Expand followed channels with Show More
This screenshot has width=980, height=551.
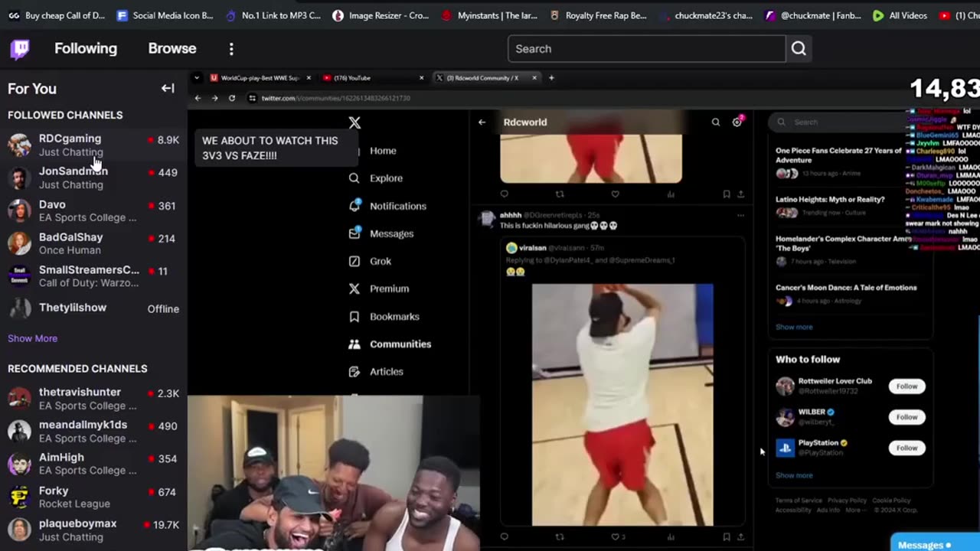pyautogui.click(x=32, y=338)
